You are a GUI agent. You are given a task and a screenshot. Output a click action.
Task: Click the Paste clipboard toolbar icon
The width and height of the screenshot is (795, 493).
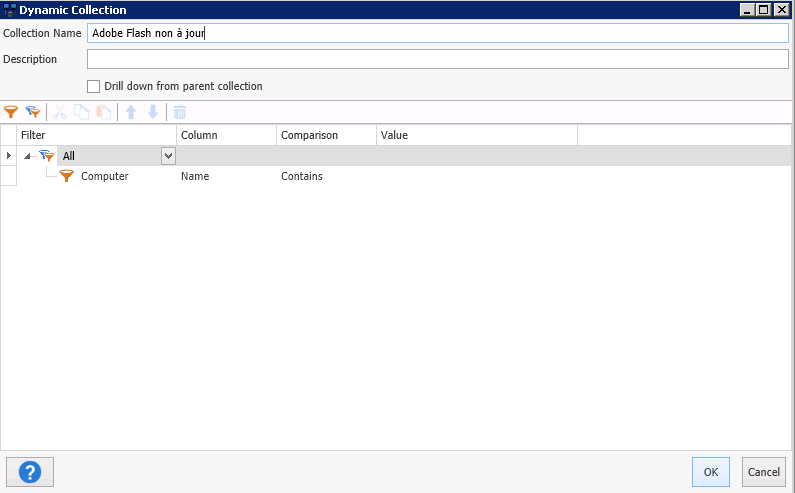[x=103, y=112]
